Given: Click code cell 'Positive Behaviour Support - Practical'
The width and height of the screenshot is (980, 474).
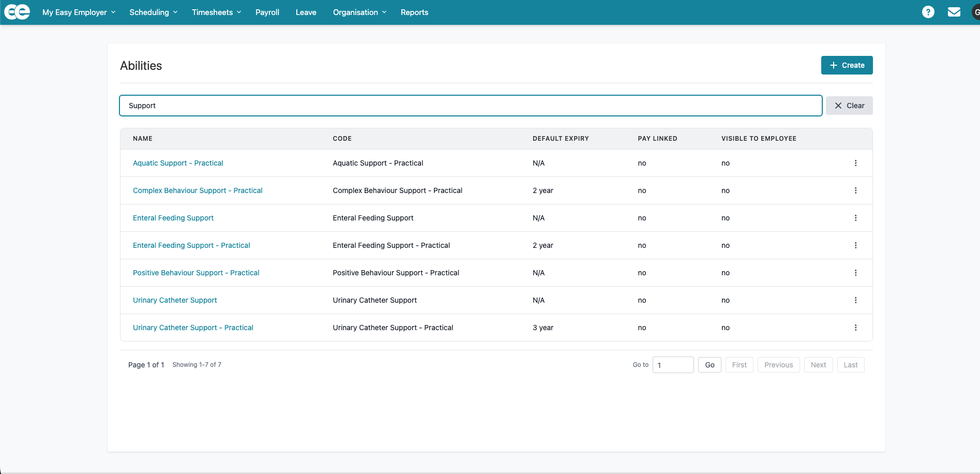Looking at the screenshot, I should click(396, 273).
